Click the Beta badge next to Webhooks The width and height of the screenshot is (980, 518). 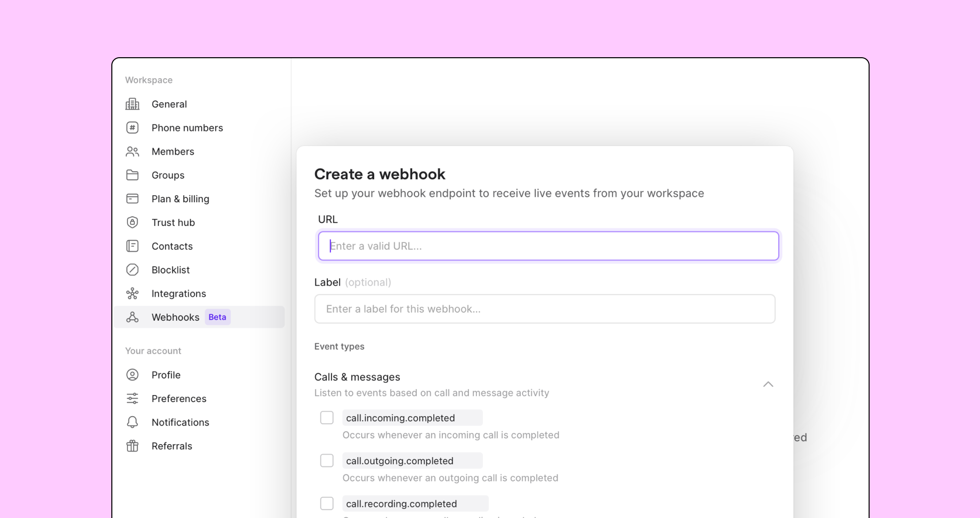click(x=217, y=317)
